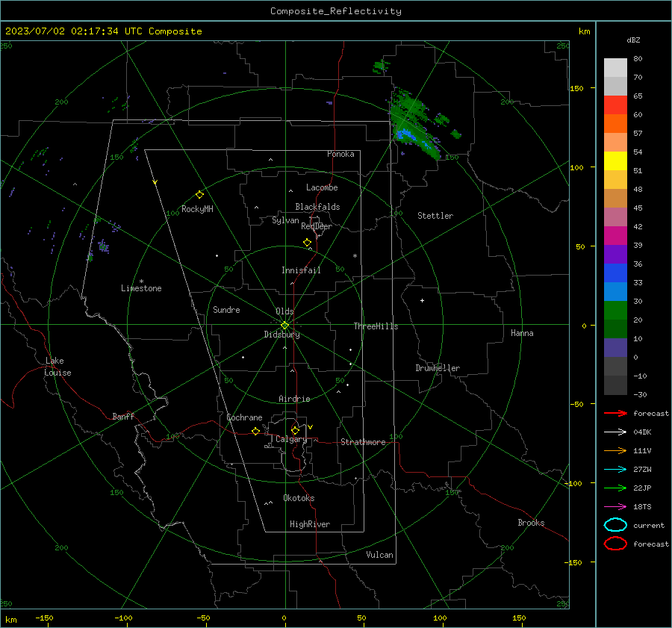Click the Olds map label
The image size is (672, 628).
pyautogui.click(x=284, y=311)
